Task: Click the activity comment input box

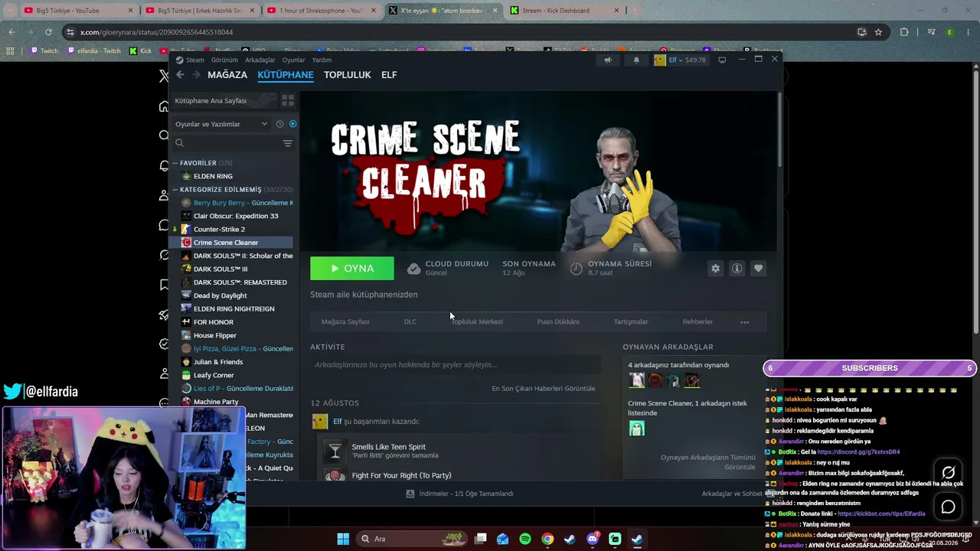Action: point(456,365)
